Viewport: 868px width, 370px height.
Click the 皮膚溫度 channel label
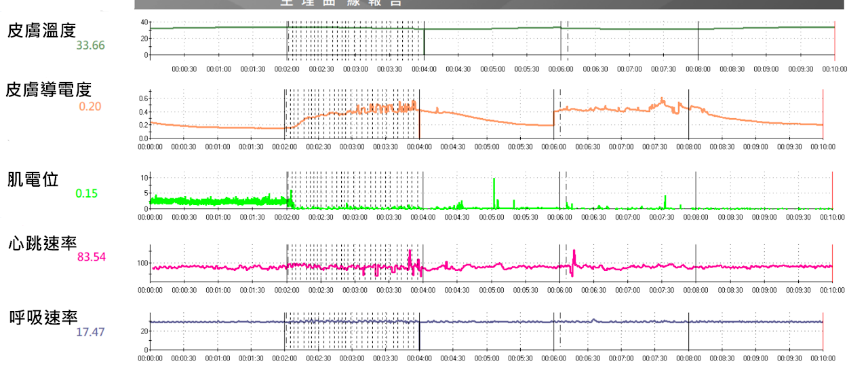[41, 30]
